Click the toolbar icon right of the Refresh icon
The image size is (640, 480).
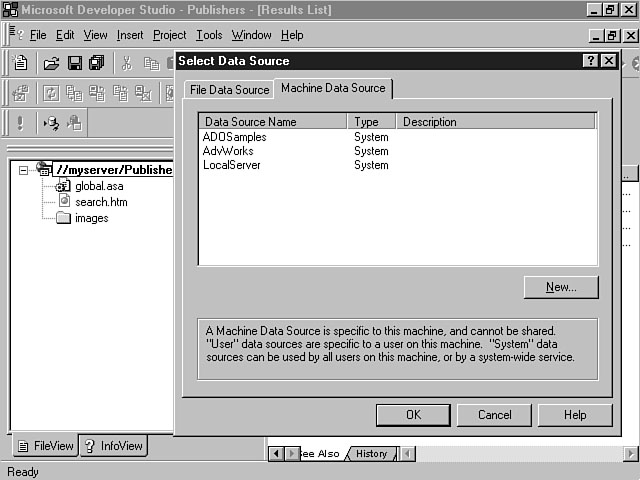tap(74, 93)
